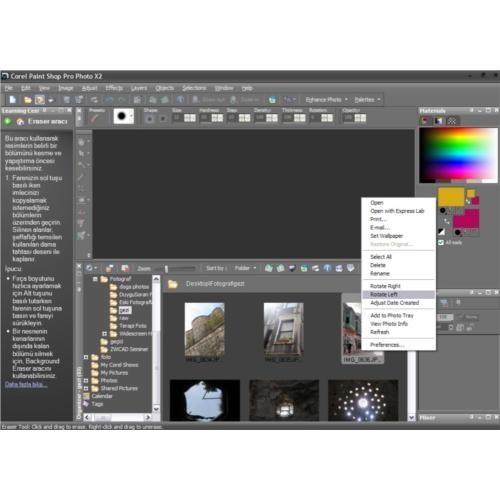This screenshot has width=500, height=500.
Task: Expand the foto folder node
Action: pyautogui.click(x=86, y=357)
